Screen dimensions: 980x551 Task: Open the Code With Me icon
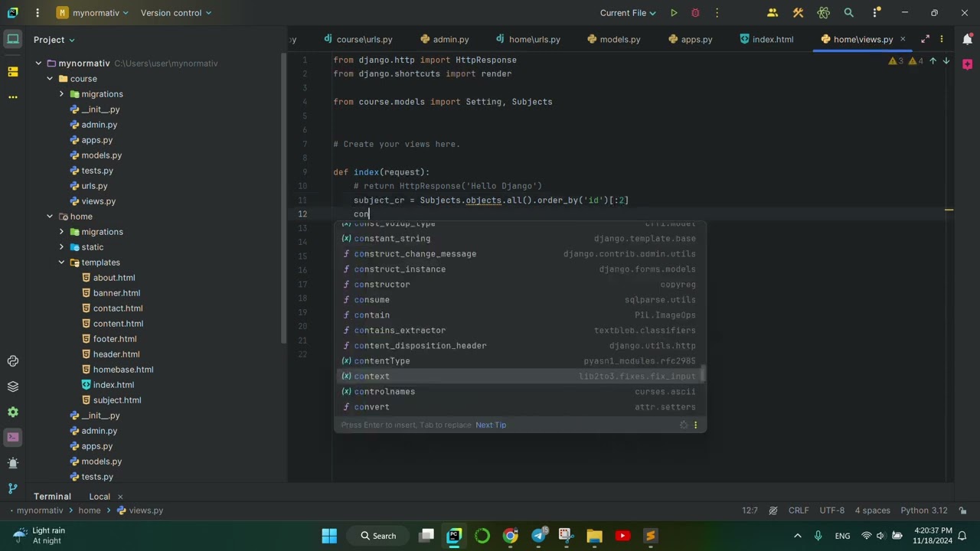[x=773, y=13]
